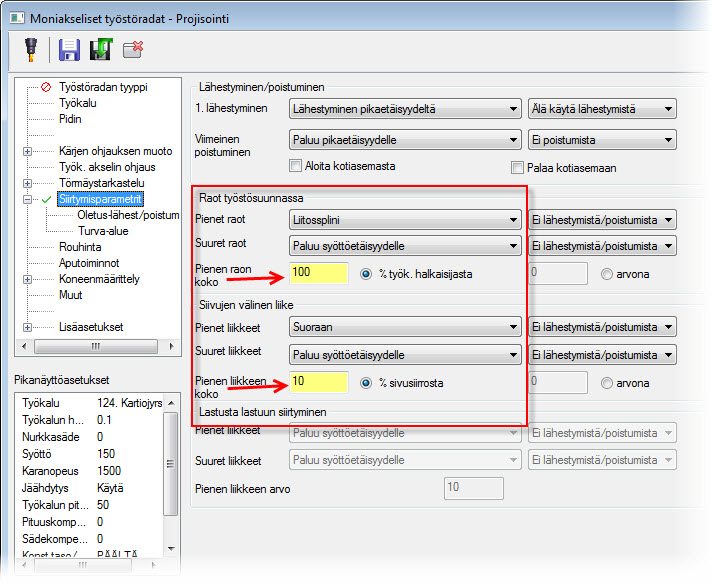Click Pienen liikkeen koko field with 10
The height and width of the screenshot is (584, 712).
tap(319, 382)
